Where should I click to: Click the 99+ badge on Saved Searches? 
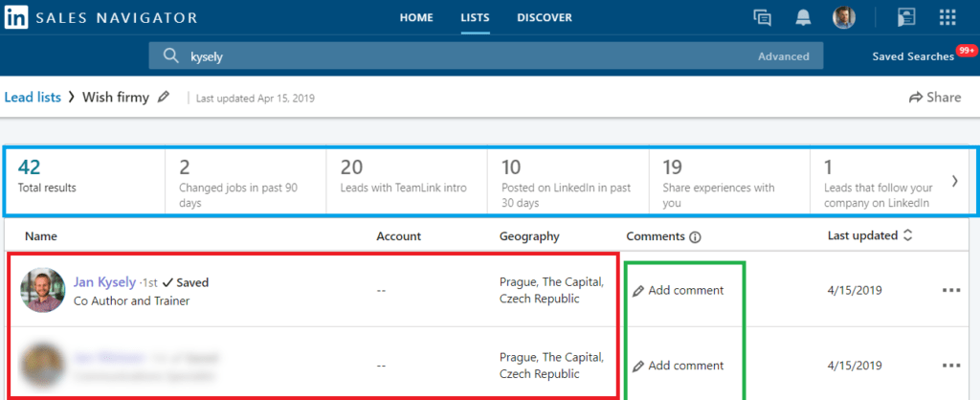pyautogui.click(x=967, y=50)
